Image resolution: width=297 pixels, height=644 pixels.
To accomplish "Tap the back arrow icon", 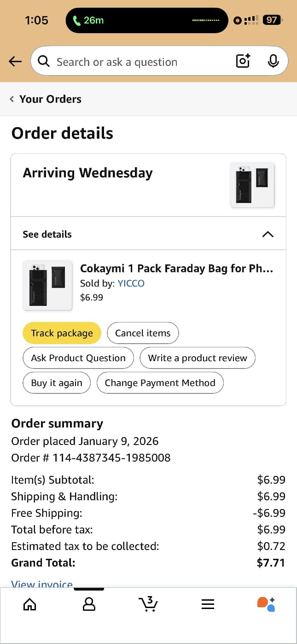I will (15, 61).
